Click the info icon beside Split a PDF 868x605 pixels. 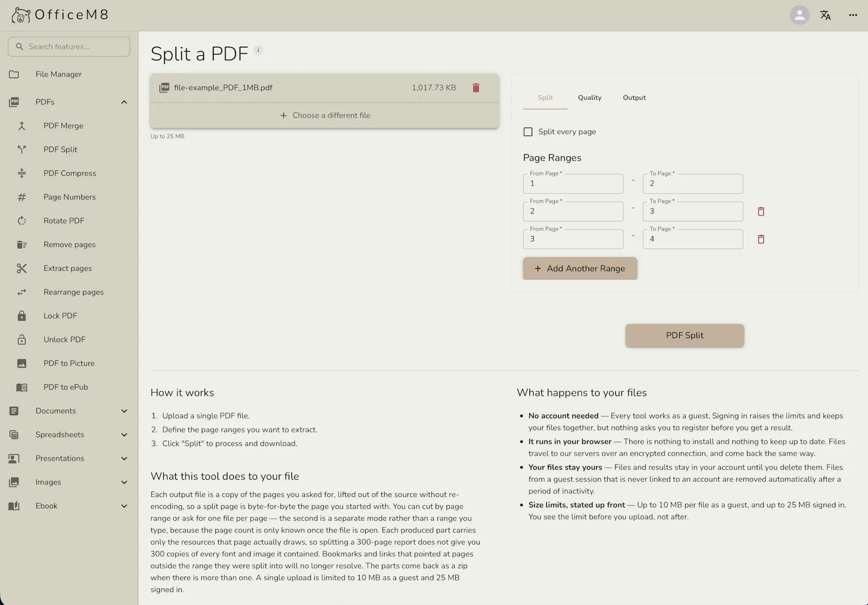point(258,50)
